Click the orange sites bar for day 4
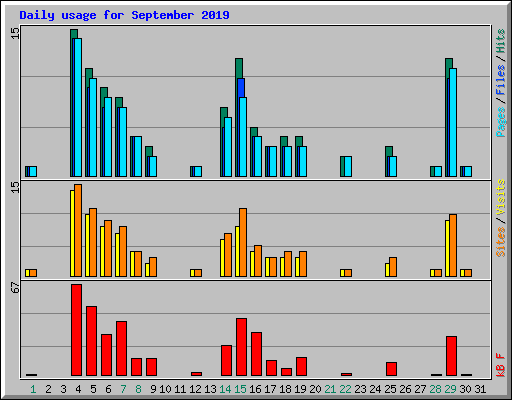The width and height of the screenshot is (512, 400). pyautogui.click(x=78, y=230)
